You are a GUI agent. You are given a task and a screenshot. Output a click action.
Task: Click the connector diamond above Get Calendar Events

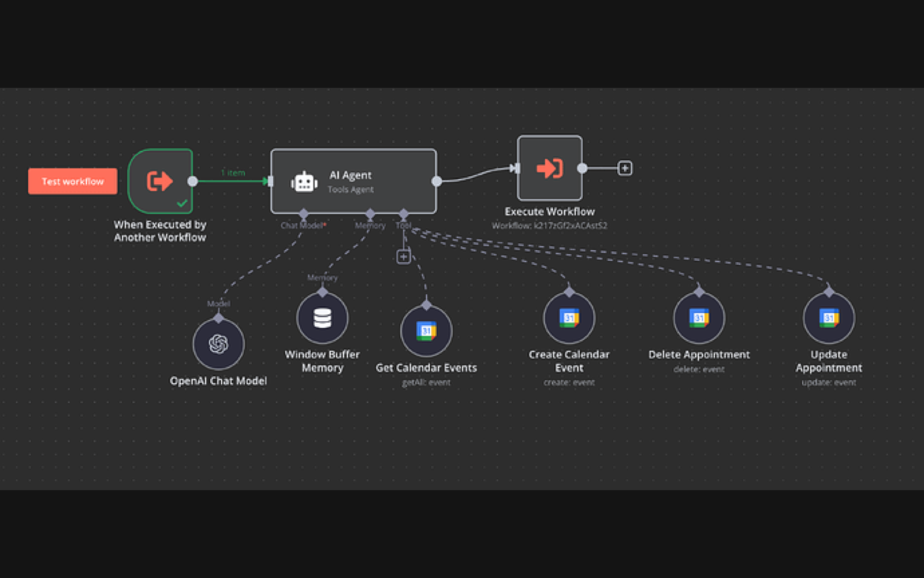[426, 305]
